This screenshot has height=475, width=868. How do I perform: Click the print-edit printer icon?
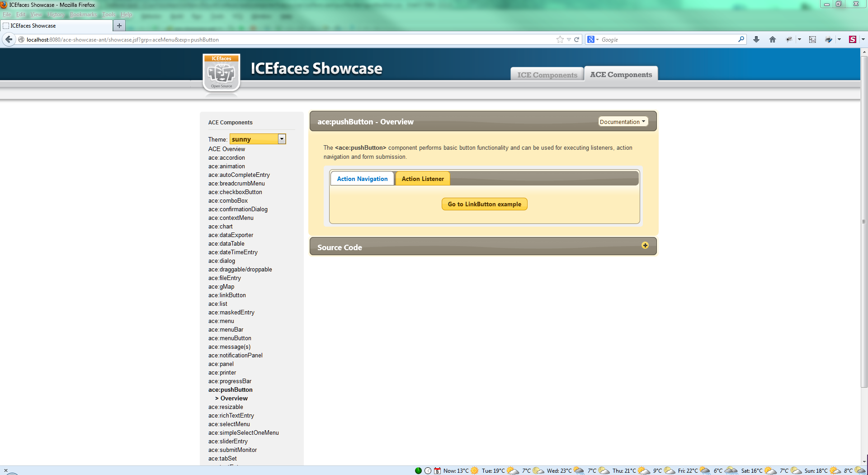pos(828,39)
